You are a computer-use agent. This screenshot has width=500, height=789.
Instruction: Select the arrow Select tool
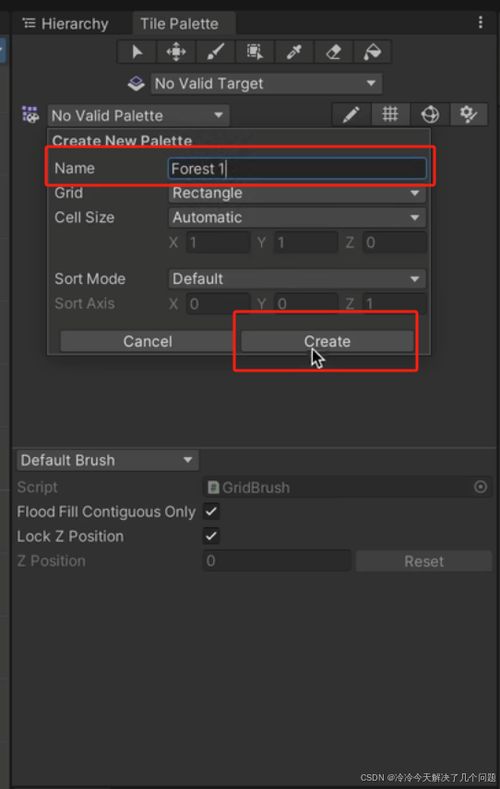pos(136,52)
